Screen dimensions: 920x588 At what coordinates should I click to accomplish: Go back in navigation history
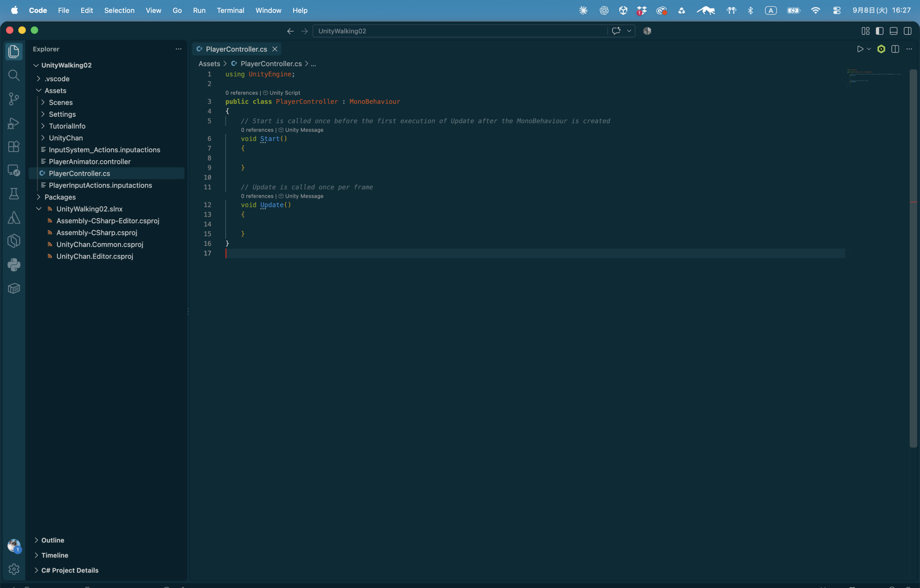pyautogui.click(x=290, y=31)
